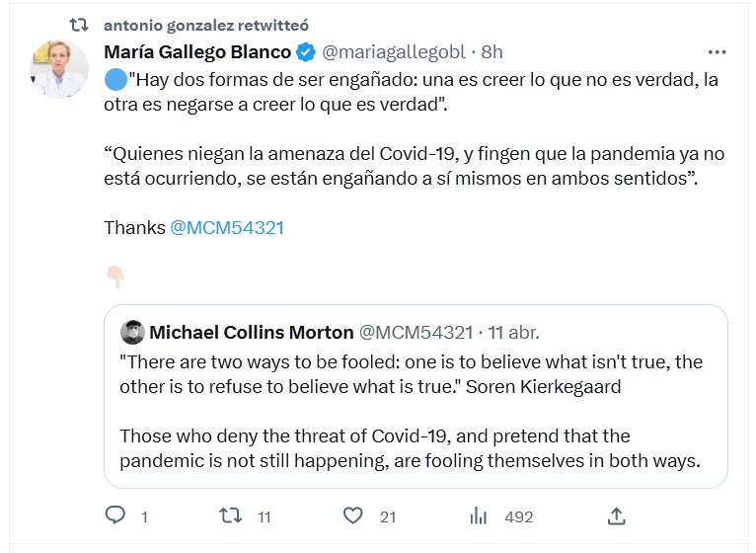Screen dimensions: 756x553
Task: Click the retweet indicator icon above the tweet
Action: (84, 25)
